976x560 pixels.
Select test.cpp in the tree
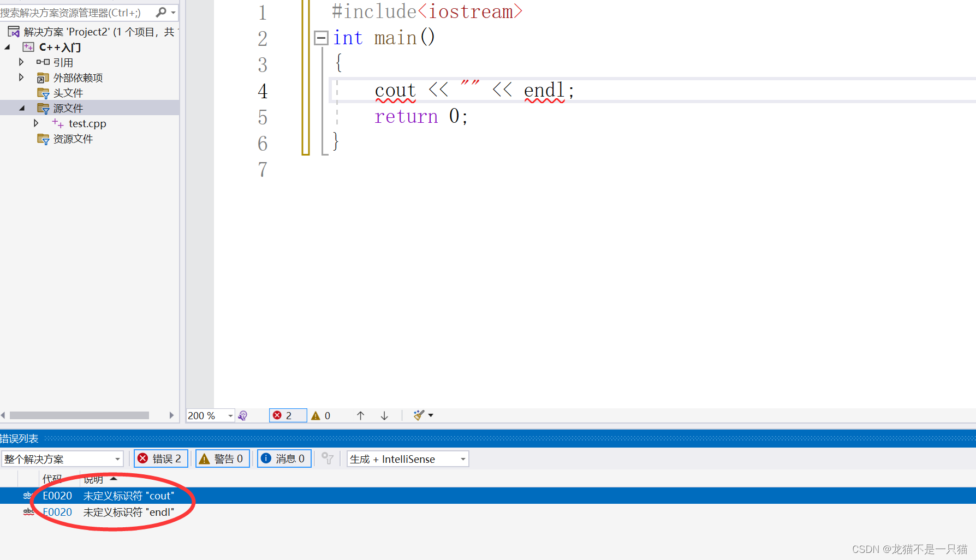(87, 124)
